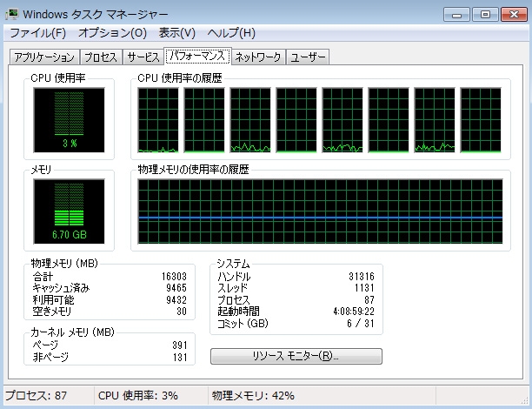Click the fourth CPU history graph
532x409 pixels.
click(x=296, y=120)
